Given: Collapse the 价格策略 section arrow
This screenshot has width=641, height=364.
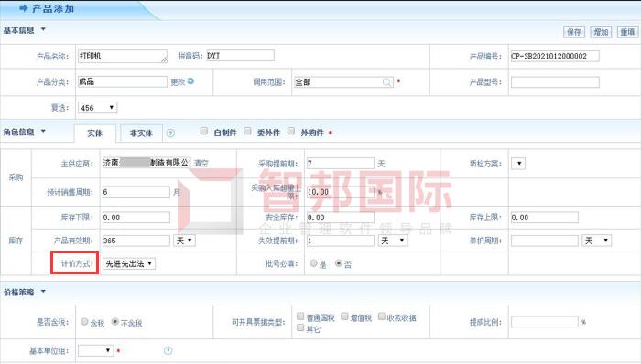Looking at the screenshot, I should [43, 292].
